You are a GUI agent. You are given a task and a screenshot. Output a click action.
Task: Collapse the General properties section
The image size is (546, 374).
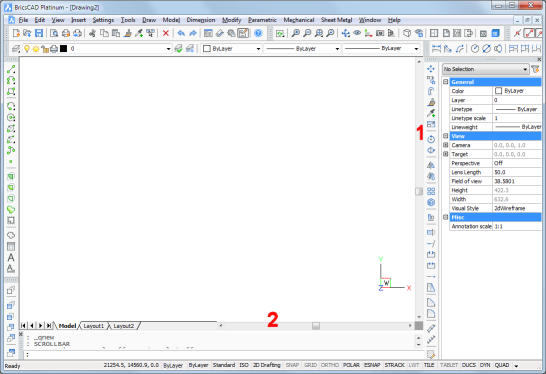446,82
